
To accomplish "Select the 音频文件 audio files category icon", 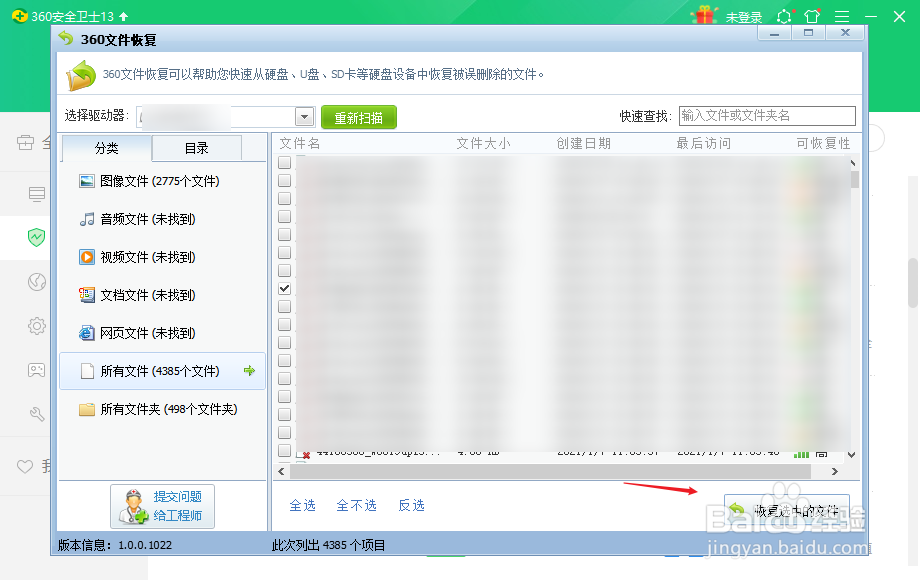I will 88,219.
